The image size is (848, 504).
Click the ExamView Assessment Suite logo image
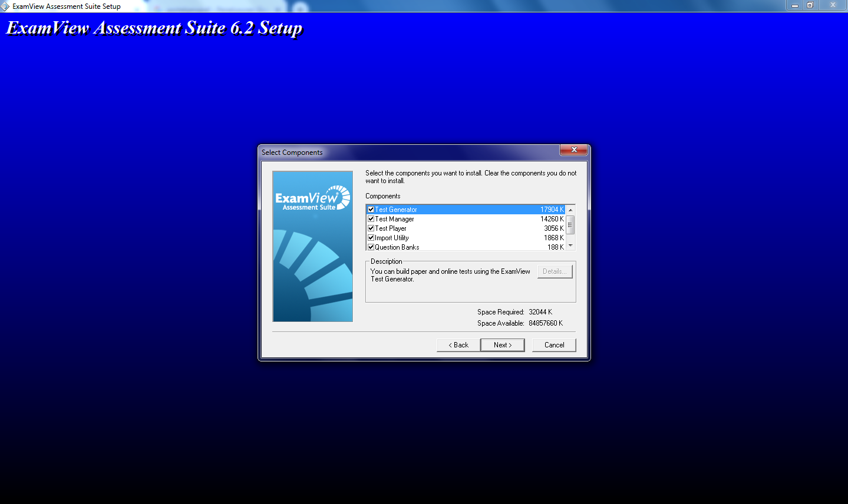click(312, 246)
